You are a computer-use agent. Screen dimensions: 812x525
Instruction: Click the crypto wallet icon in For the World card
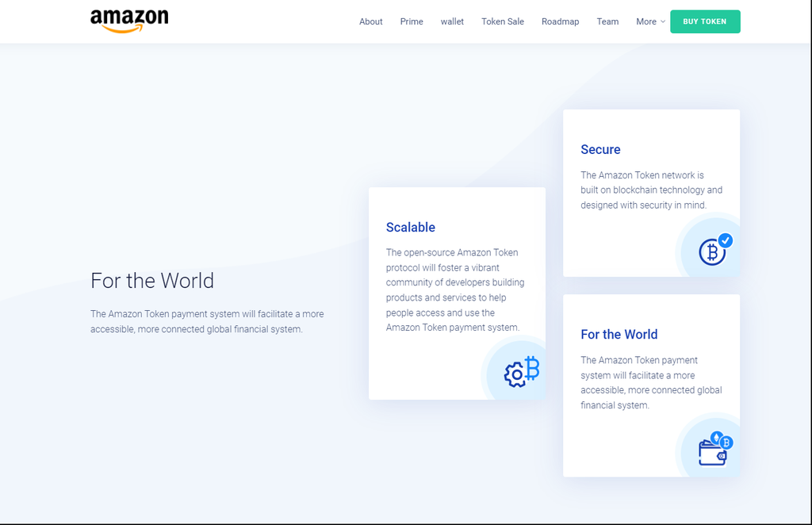click(716, 448)
